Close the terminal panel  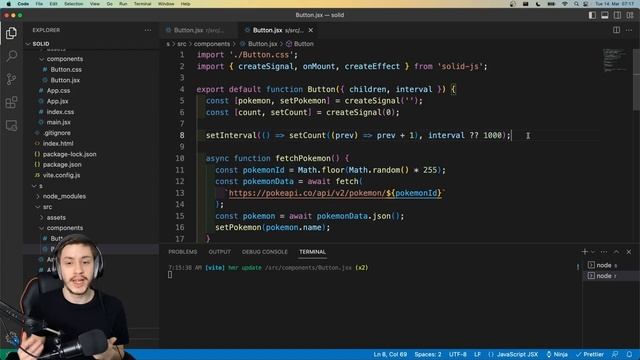[x=629, y=252]
